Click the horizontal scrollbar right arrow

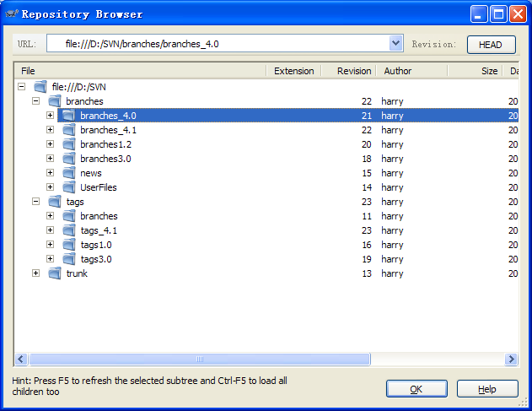tap(511, 359)
